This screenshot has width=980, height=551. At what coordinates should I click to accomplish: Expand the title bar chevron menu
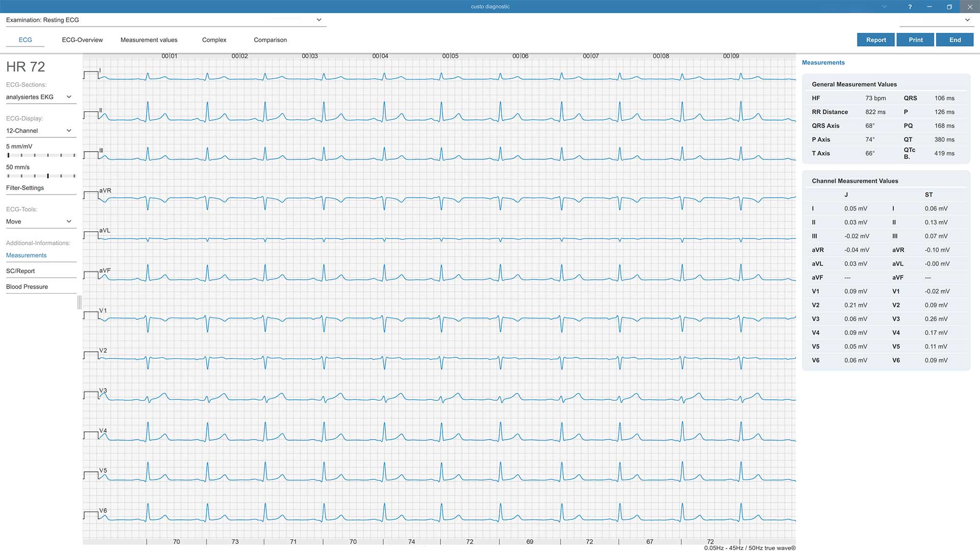pyautogui.click(x=884, y=7)
